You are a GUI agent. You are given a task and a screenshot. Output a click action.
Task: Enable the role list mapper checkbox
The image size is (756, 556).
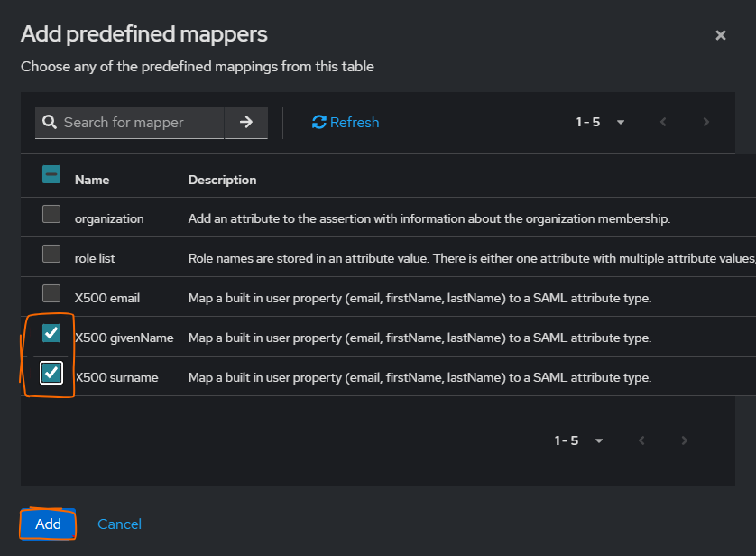click(x=51, y=254)
